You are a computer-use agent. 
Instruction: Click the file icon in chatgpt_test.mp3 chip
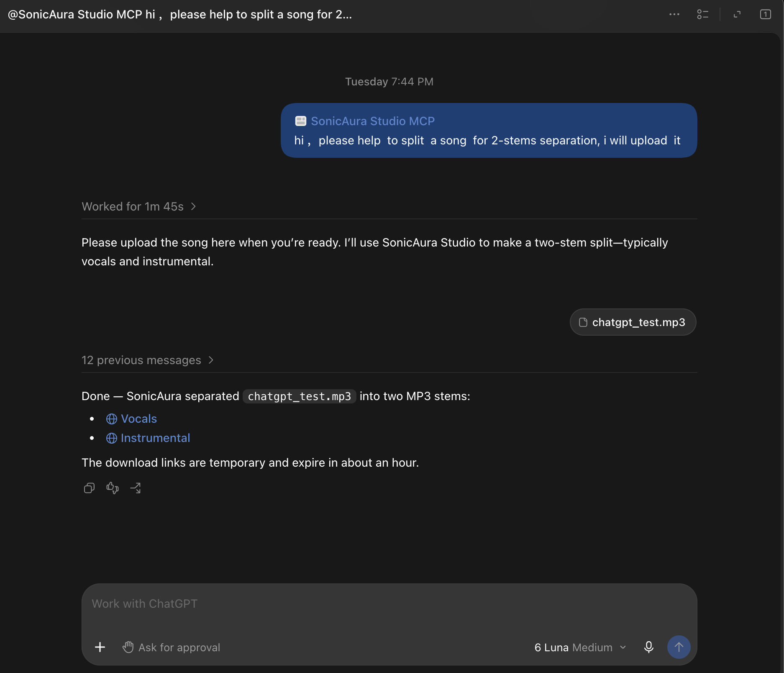click(x=583, y=322)
